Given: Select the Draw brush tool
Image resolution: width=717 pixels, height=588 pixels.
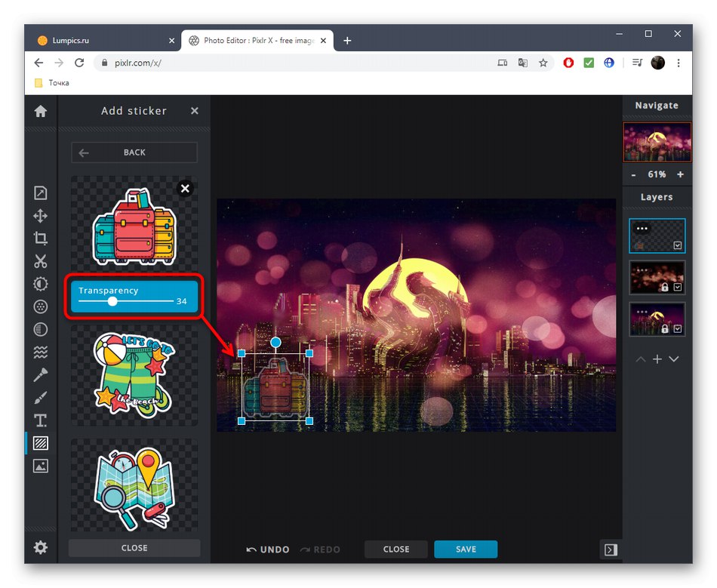Looking at the screenshot, I should coord(40,398).
